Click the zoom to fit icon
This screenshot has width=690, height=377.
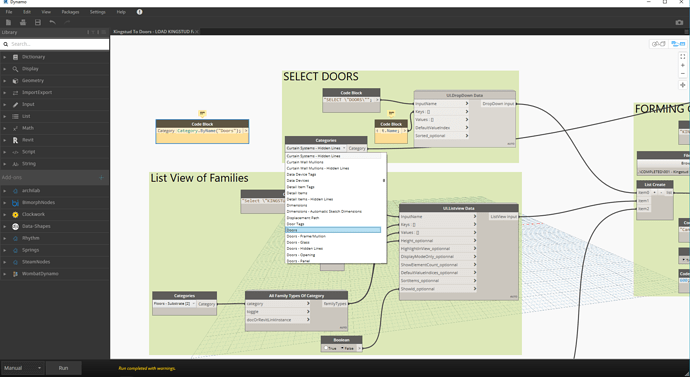tap(683, 57)
